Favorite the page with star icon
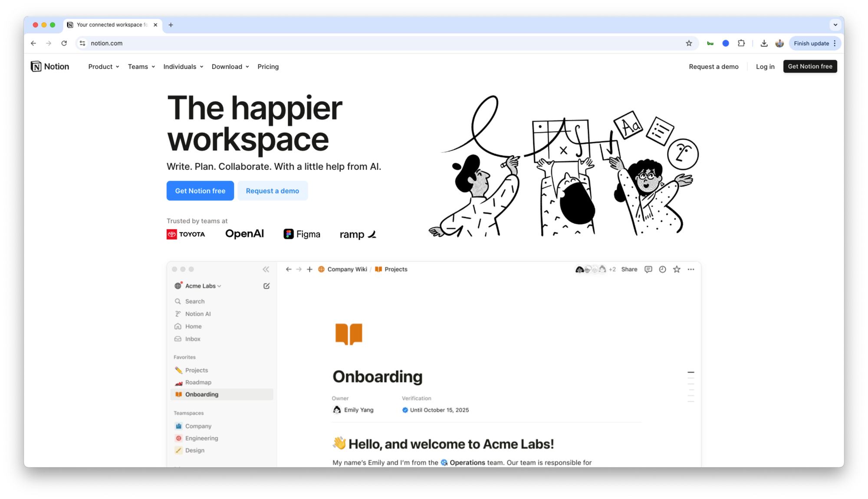This screenshot has height=499, width=868. [x=677, y=269]
